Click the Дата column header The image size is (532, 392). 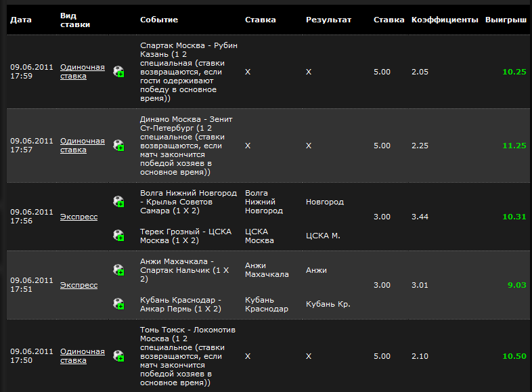21,20
